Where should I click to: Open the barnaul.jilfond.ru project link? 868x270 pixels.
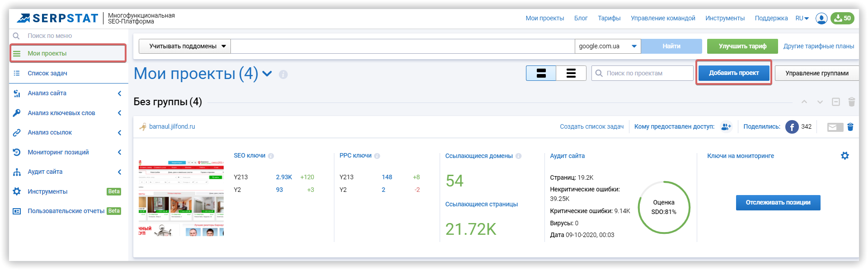[172, 127]
